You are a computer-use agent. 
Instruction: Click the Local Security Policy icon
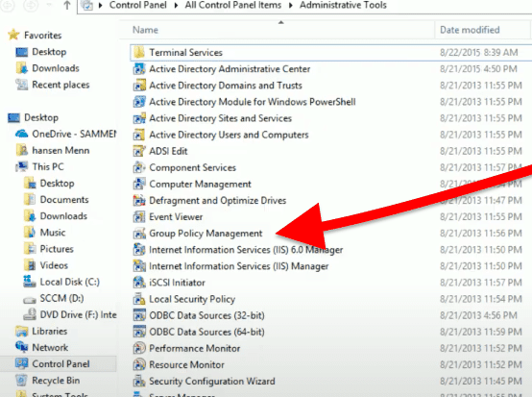pos(139,299)
